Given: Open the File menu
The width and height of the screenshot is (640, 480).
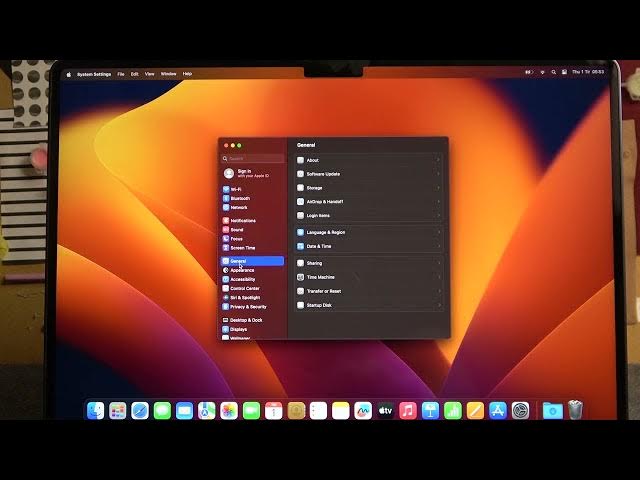Looking at the screenshot, I should (121, 74).
